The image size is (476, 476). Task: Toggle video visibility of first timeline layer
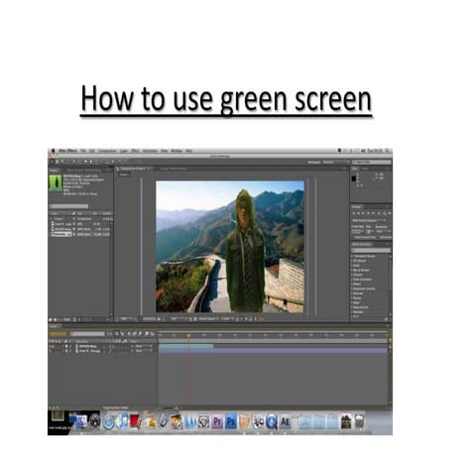(x=51, y=346)
